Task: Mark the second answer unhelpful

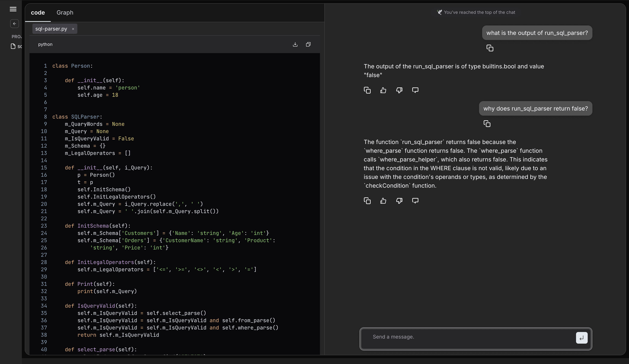Action: click(399, 201)
